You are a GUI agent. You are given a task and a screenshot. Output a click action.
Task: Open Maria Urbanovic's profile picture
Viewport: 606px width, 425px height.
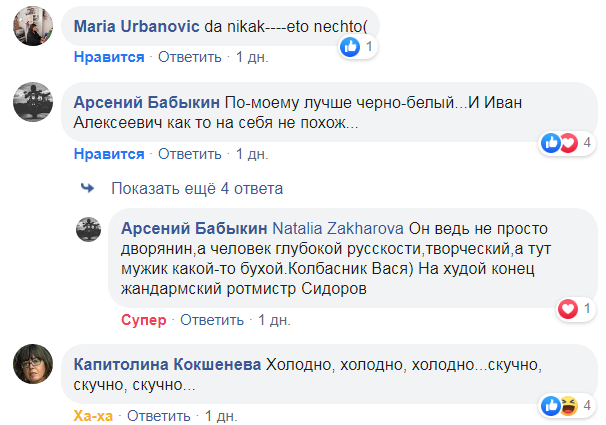(x=32, y=27)
